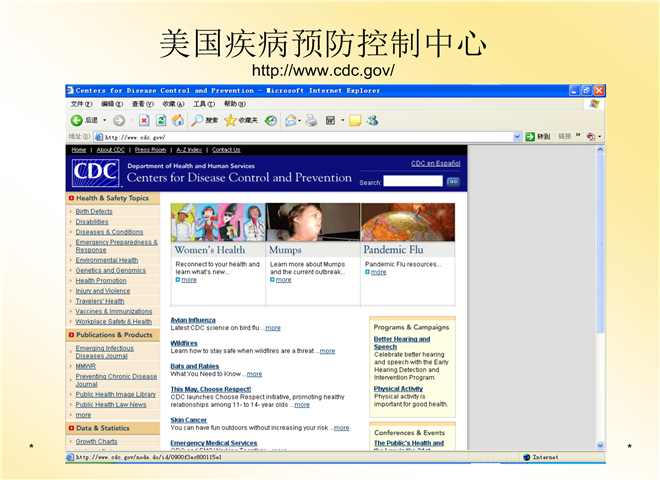Open the 帮助 (Help) menu

pos(234,104)
